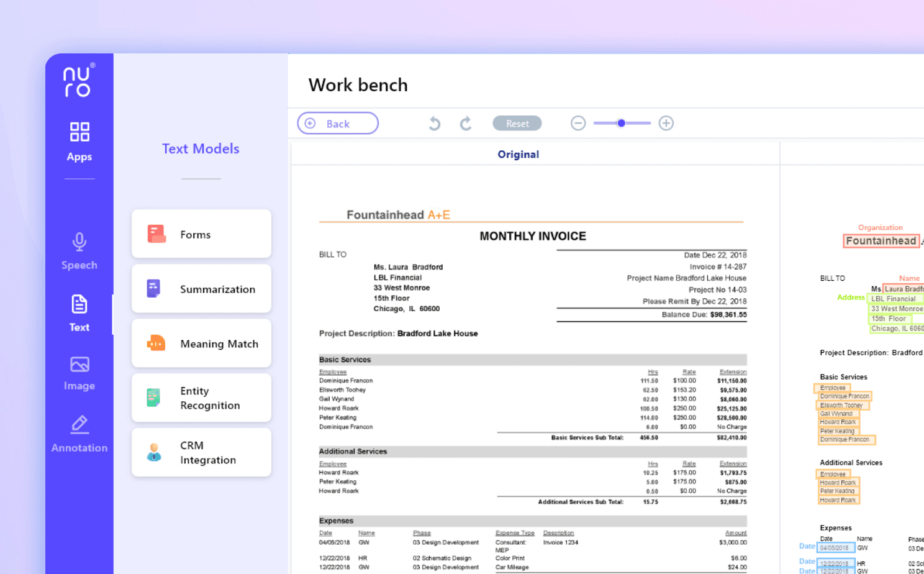Image resolution: width=924 pixels, height=574 pixels.
Task: Click the highlighted 04/05/2018 date box
Action: (x=836, y=548)
